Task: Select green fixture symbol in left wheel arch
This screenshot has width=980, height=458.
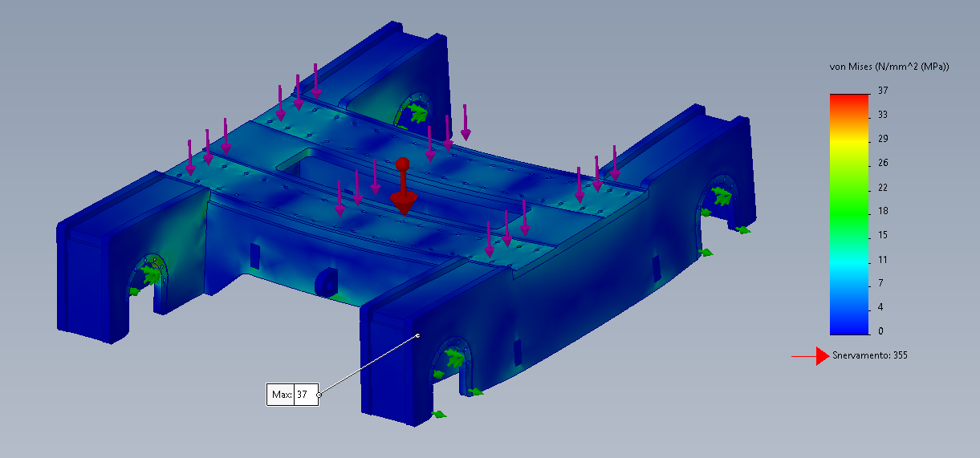Action: pos(150,274)
